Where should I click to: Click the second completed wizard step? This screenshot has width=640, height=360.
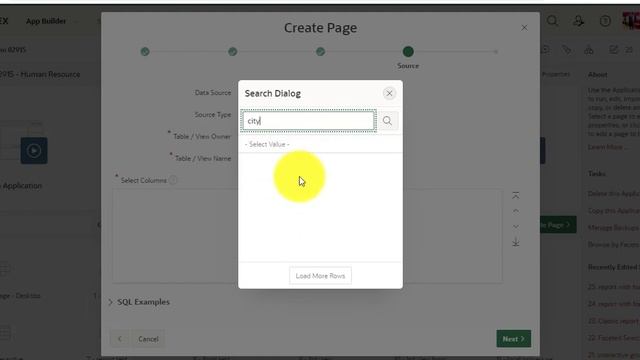(x=233, y=52)
